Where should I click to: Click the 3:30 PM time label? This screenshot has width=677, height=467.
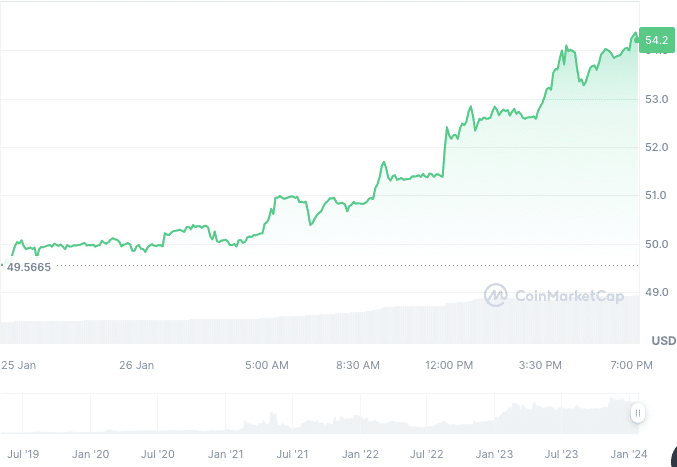click(x=540, y=365)
